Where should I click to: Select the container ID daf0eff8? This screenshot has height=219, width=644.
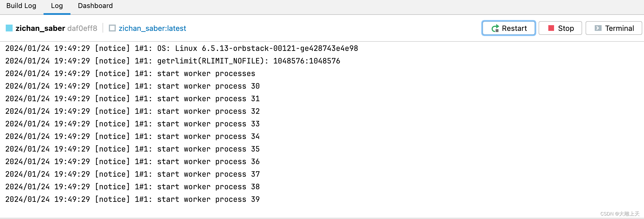tap(83, 28)
